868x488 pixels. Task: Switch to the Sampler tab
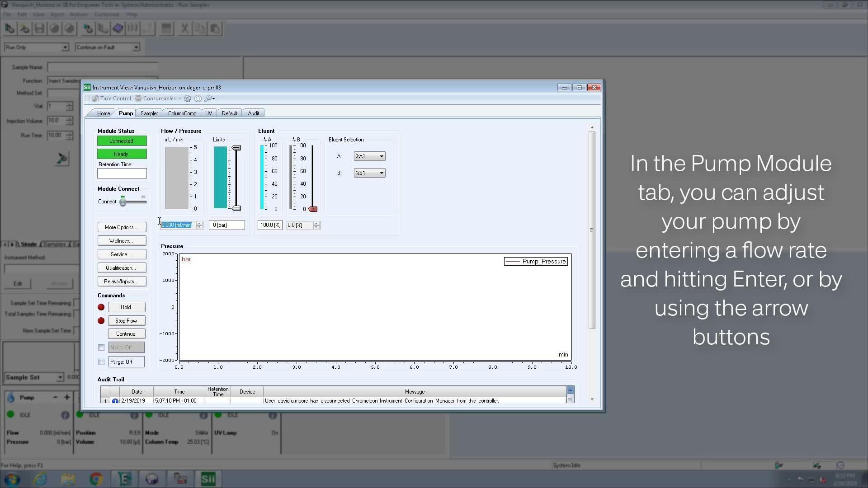[149, 113]
